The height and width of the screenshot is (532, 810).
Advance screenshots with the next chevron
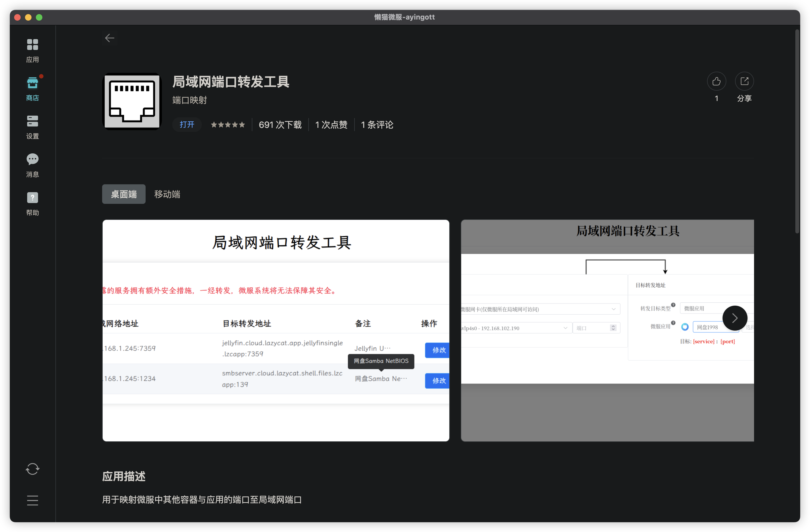735,318
